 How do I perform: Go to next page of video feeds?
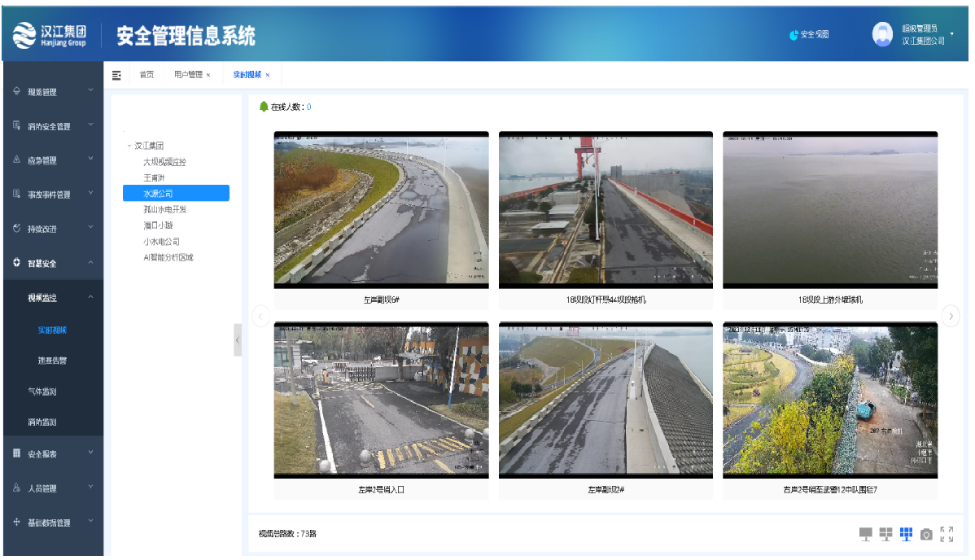(x=951, y=316)
